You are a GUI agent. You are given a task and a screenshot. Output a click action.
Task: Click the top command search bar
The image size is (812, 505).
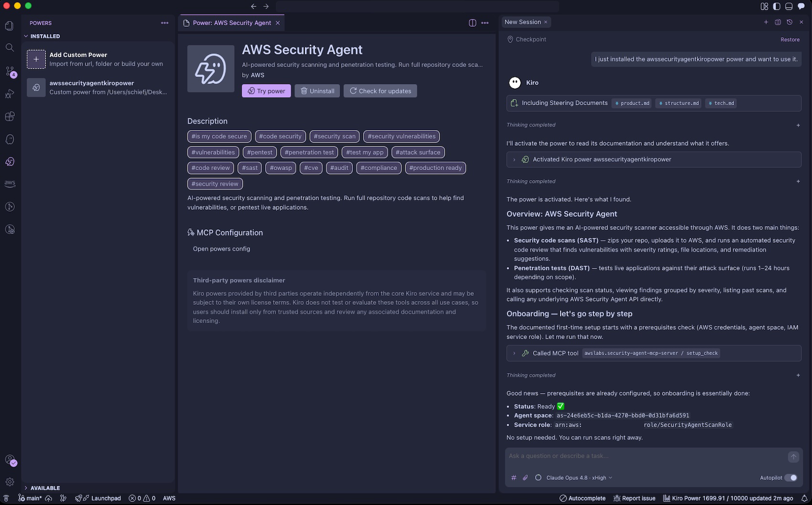click(417, 6)
